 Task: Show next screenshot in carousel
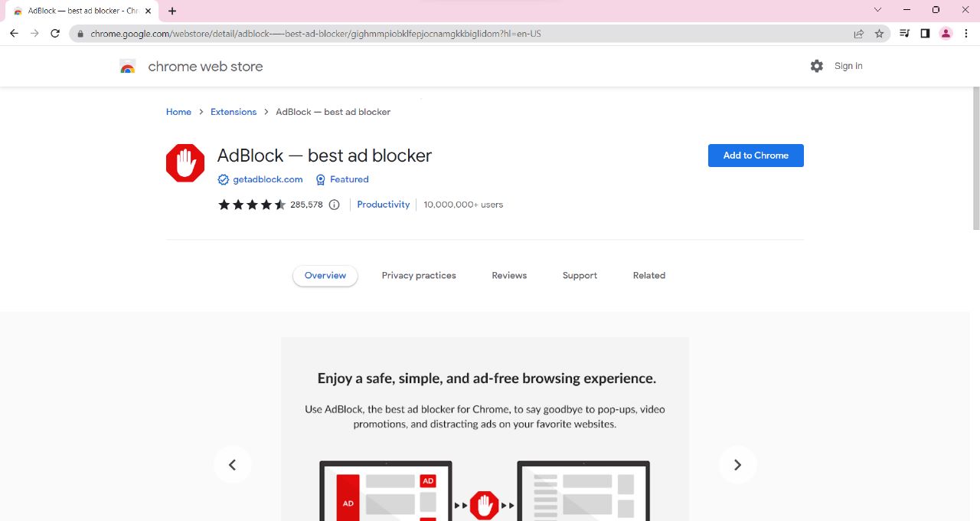737,465
